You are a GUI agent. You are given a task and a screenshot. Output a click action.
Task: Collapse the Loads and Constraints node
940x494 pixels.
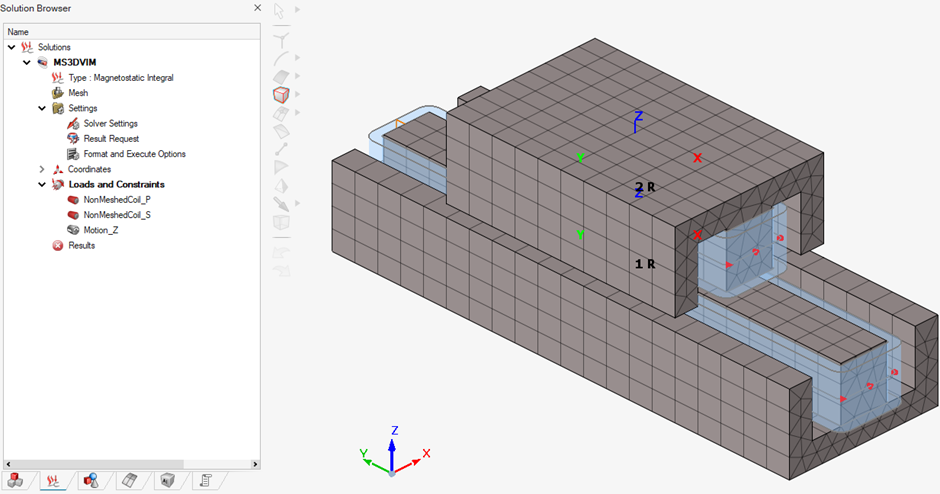[42, 184]
